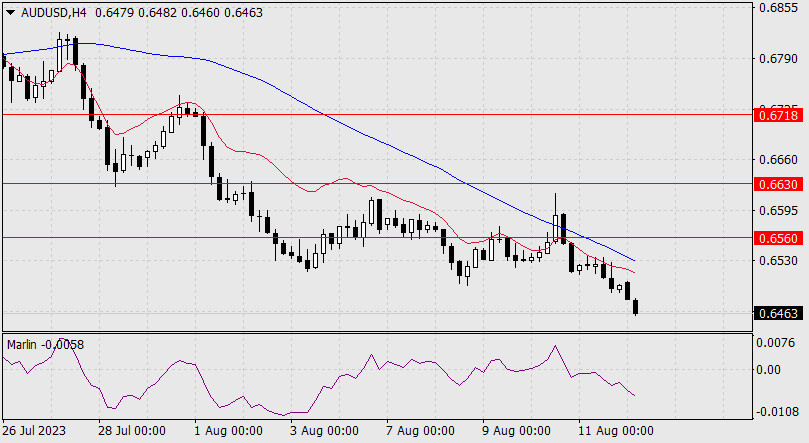This screenshot has height=443, width=809.
Task: Click the 26 Jul 2023 date label
Action: [34, 431]
